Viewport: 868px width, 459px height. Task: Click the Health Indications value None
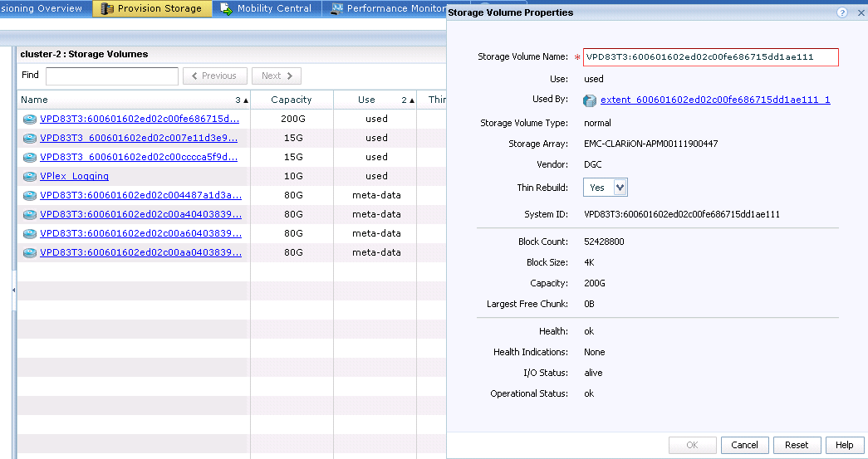pos(595,352)
